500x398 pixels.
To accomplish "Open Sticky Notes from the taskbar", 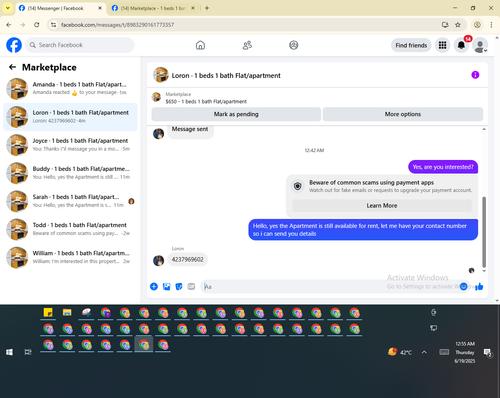I will (x=48, y=313).
